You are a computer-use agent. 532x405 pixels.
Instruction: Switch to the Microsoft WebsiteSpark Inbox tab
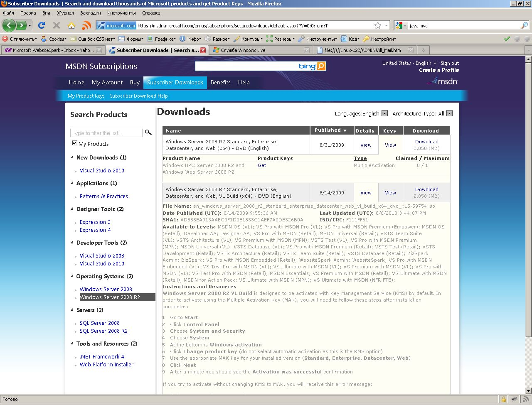53,50
